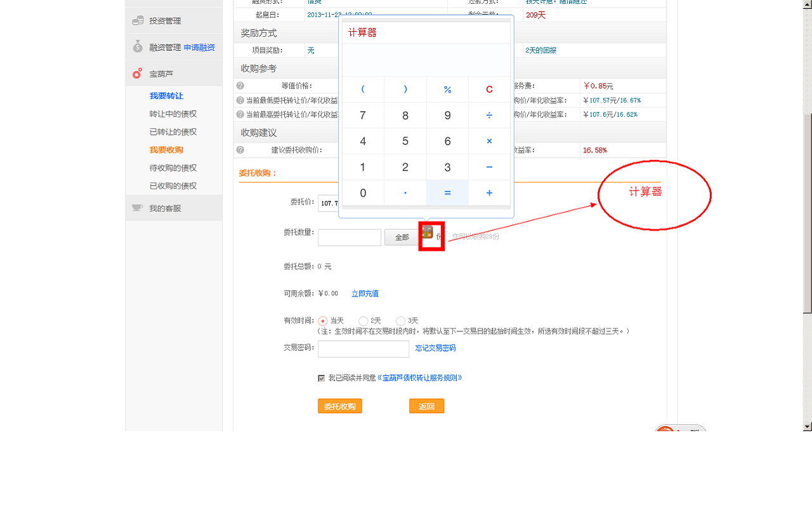The height and width of the screenshot is (508, 812).
Task: Click the 立即充值 link
Action: point(365,294)
